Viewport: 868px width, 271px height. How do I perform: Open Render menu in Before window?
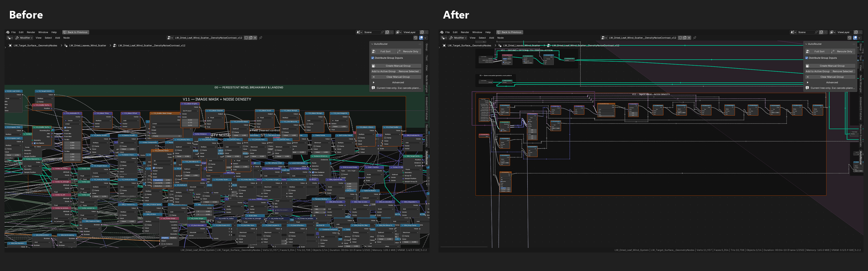coord(31,32)
